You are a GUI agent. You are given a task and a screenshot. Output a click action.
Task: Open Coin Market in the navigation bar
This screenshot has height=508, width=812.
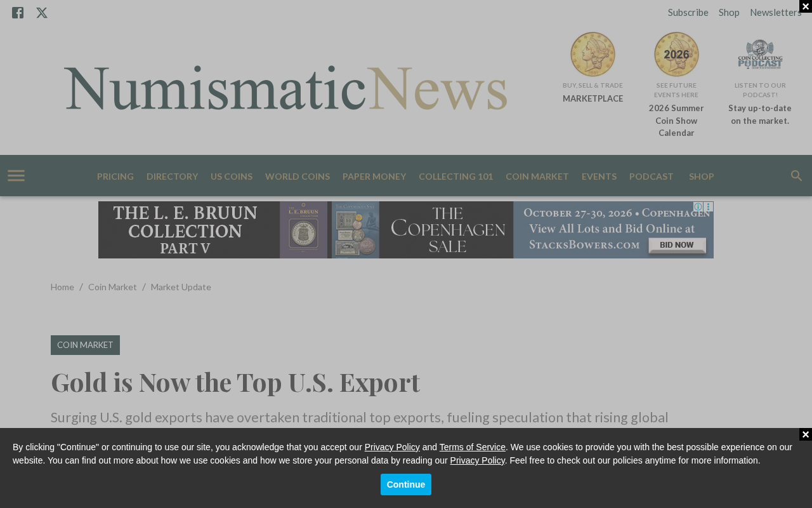point(537,177)
